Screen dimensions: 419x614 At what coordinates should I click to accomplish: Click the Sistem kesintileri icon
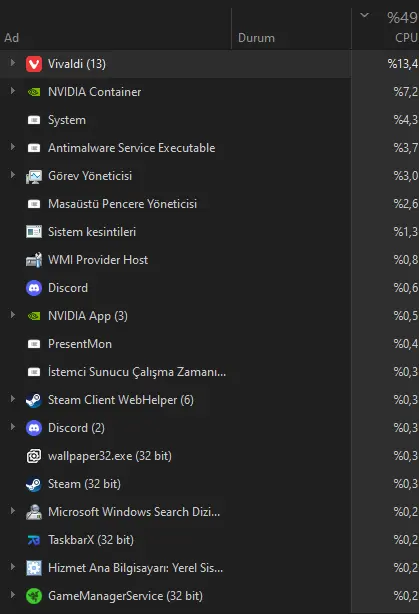tap(34, 232)
